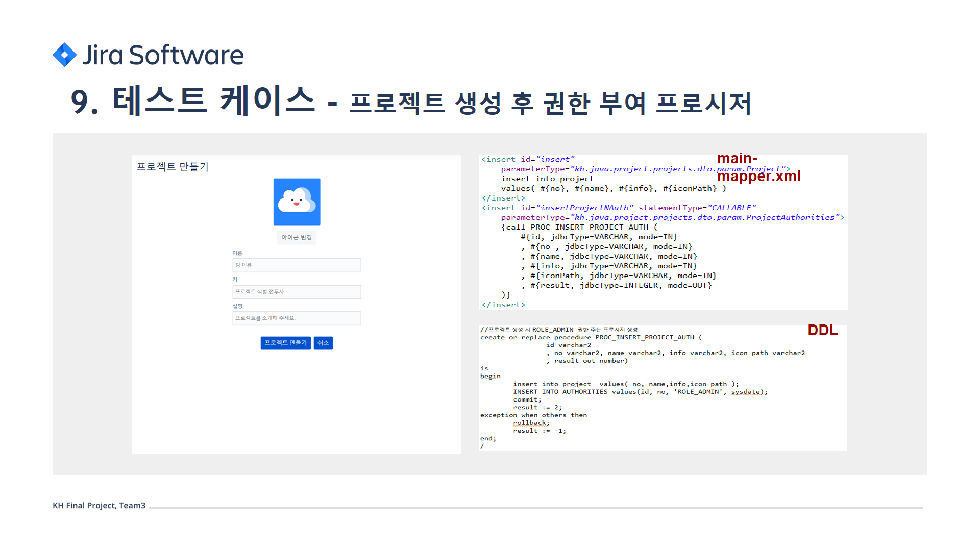Viewport: 980px width, 551px height.
Task: Focus the 설명 project description field
Action: (x=297, y=318)
